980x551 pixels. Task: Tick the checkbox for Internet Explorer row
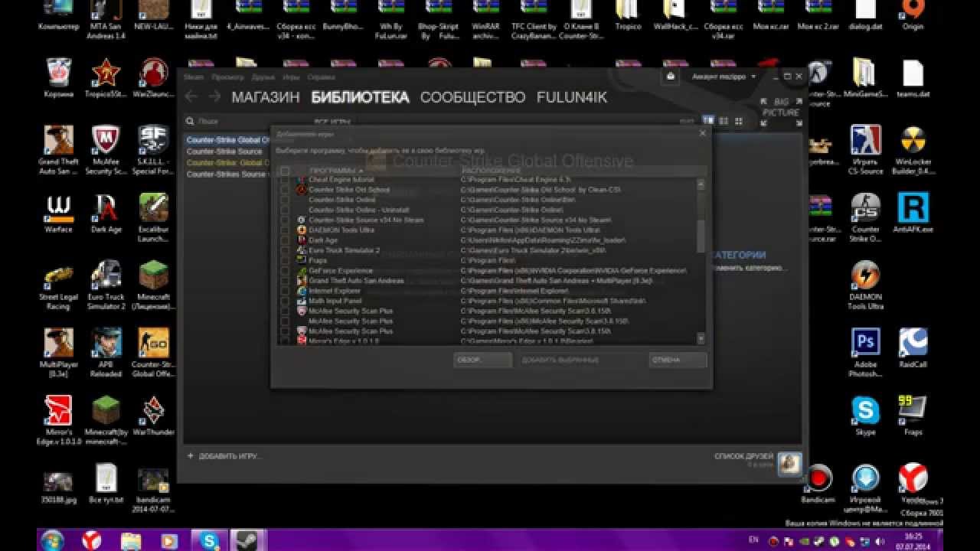coord(285,291)
